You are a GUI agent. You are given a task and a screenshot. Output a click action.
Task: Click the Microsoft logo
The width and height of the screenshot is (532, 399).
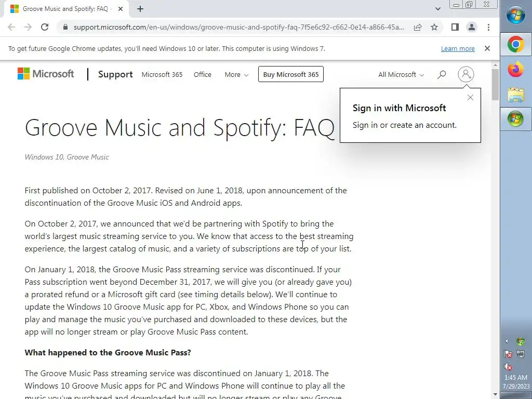click(46, 74)
